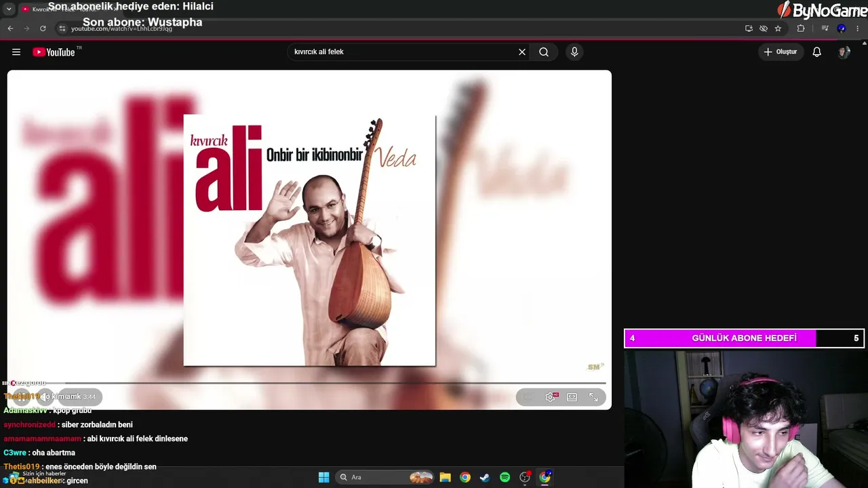Open the 'Sizin için haberler' taskbar widget

[x=37, y=477]
